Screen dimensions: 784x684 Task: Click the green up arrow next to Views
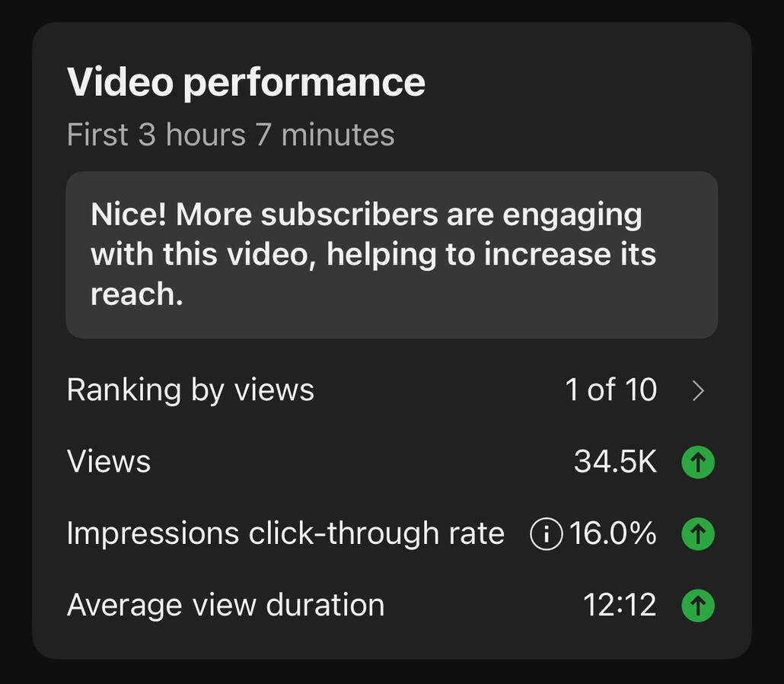pos(698,462)
